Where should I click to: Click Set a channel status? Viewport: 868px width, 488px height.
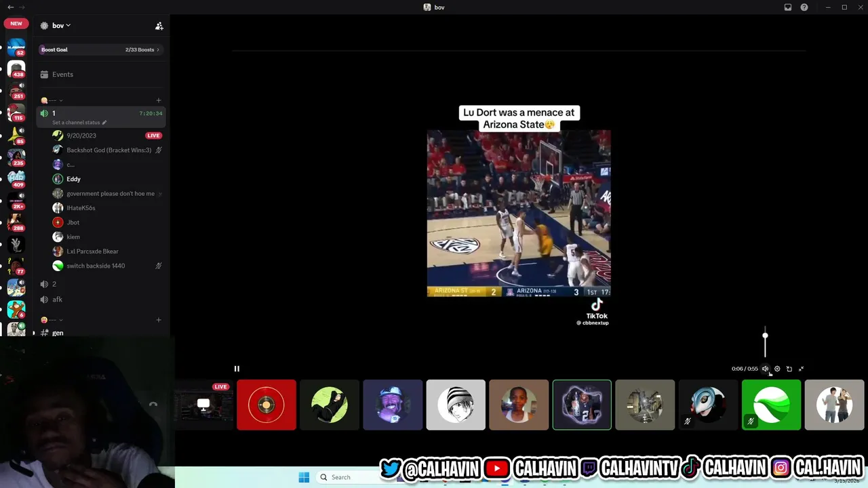click(x=76, y=123)
